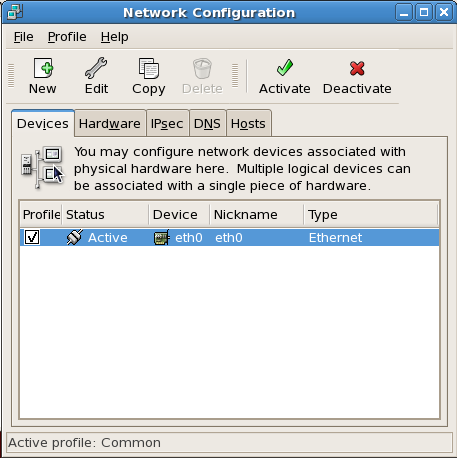Sort by the Nickname column header
Screen dimensions: 457x458
[x=257, y=215]
